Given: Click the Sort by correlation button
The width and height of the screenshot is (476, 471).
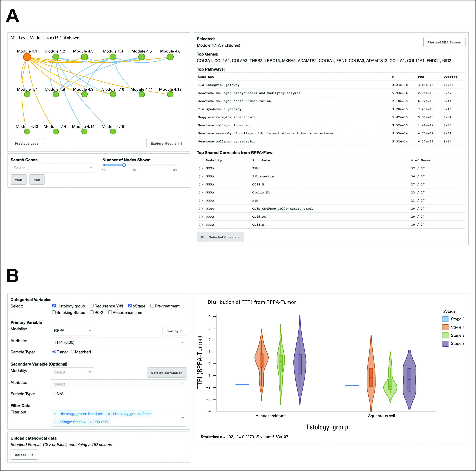Looking at the screenshot, I should (167, 373).
